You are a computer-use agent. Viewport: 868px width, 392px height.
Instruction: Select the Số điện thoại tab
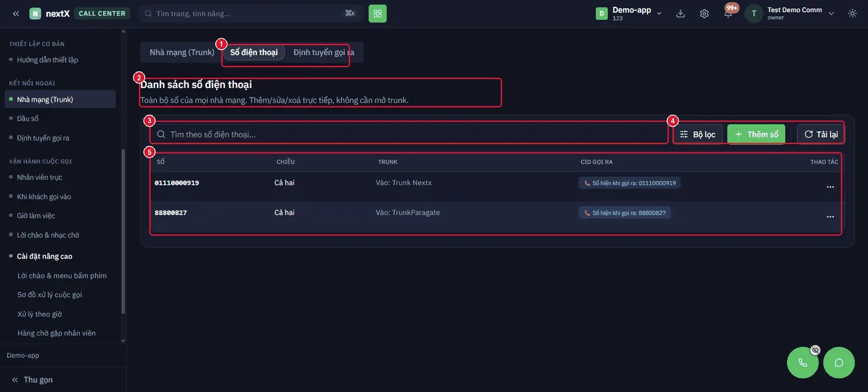tap(254, 52)
